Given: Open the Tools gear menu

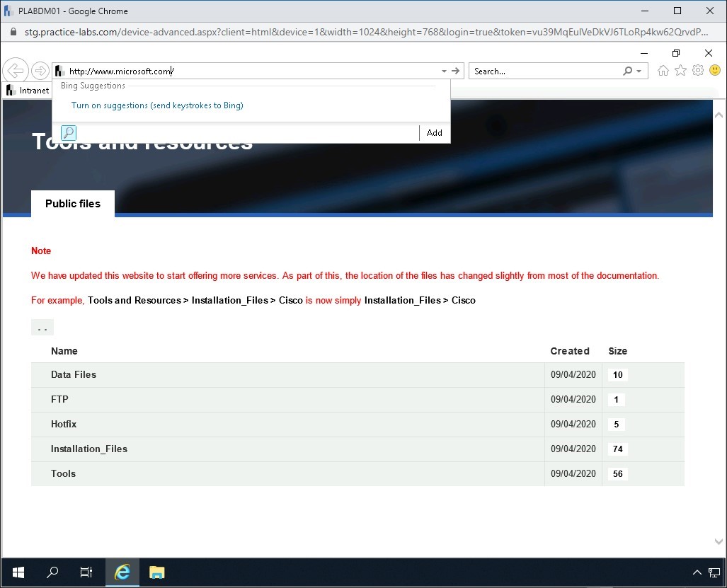Looking at the screenshot, I should [697, 70].
